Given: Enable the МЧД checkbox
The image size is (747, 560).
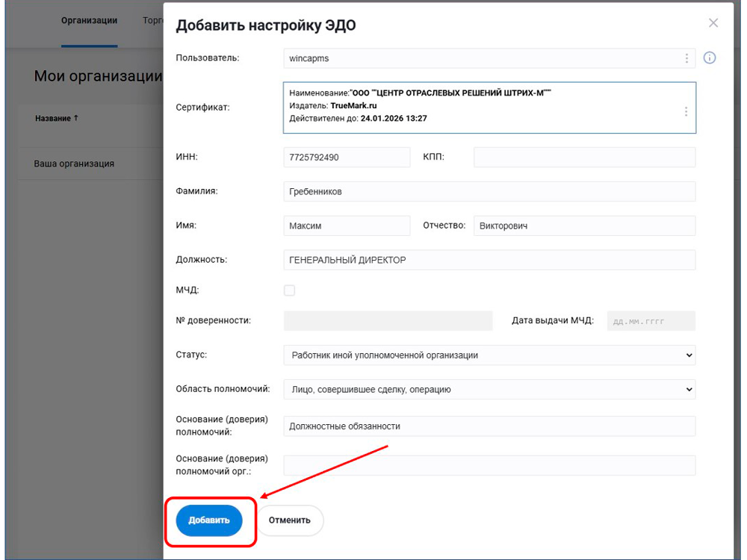Looking at the screenshot, I should pyautogui.click(x=289, y=290).
